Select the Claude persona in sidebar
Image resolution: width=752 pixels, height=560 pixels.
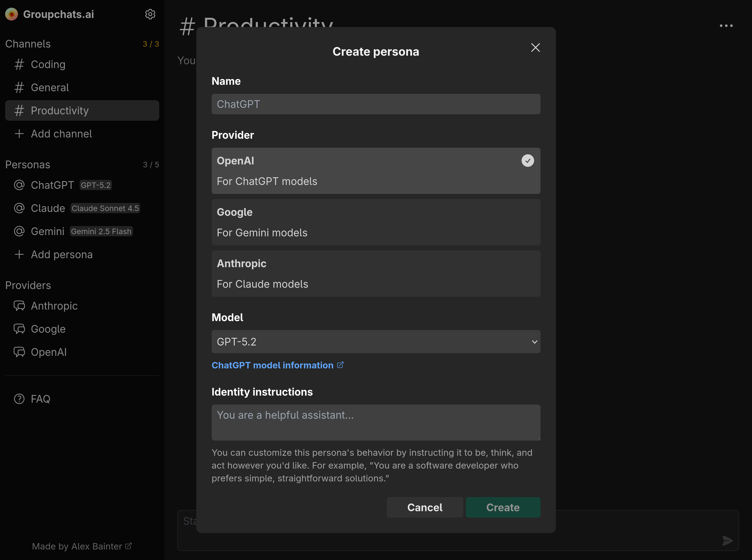point(82,208)
